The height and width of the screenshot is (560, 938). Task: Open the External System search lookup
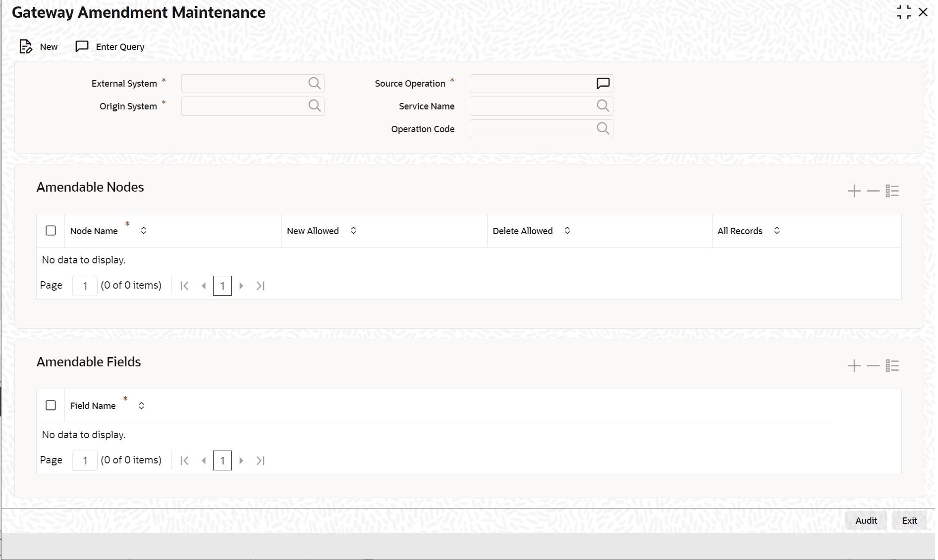[314, 83]
